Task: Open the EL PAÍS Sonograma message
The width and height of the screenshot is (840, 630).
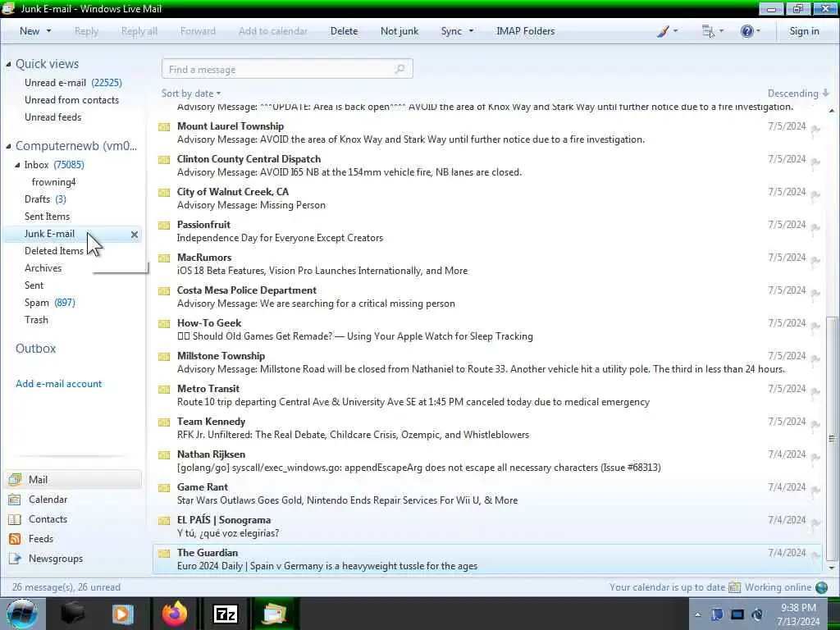Action: [487, 527]
